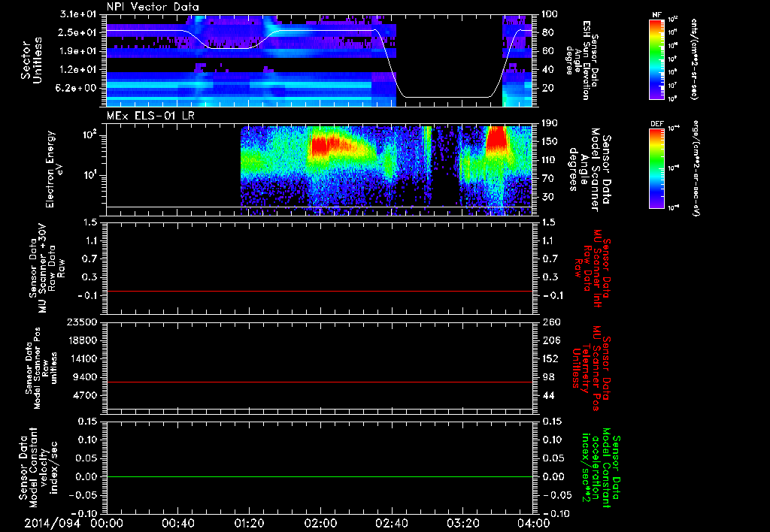Click the 'MU Scanner +30V Raw Data' axis label
This screenshot has height=532, width=770.
[x=47, y=268]
